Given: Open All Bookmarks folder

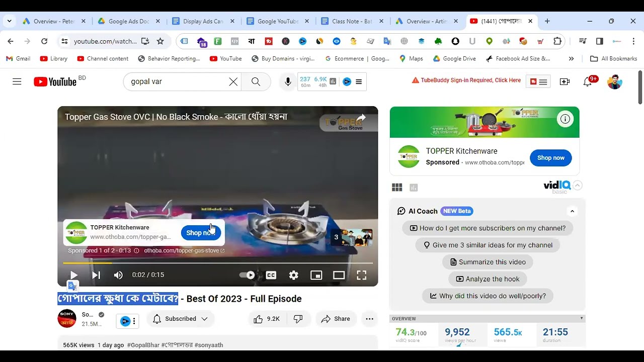Looking at the screenshot, I should tap(614, 58).
